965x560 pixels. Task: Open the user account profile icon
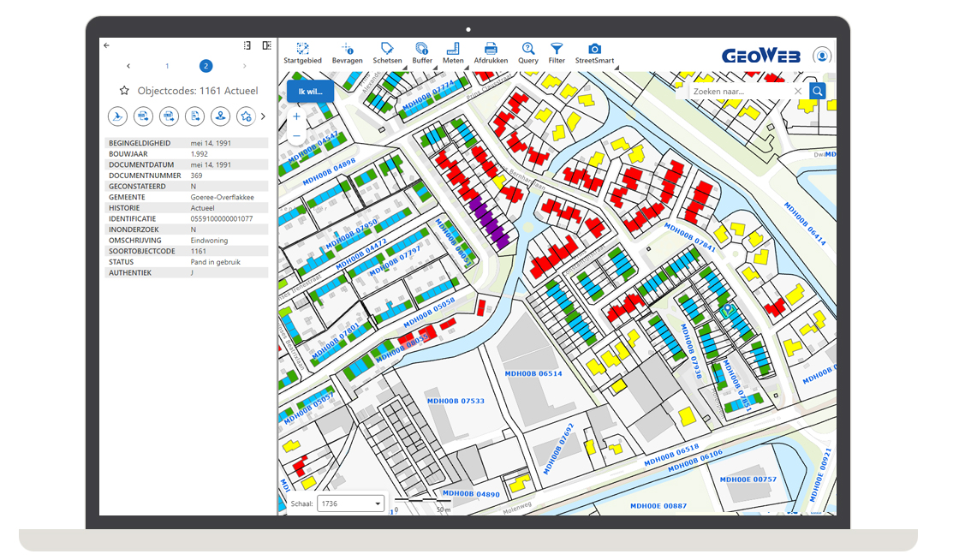point(822,56)
